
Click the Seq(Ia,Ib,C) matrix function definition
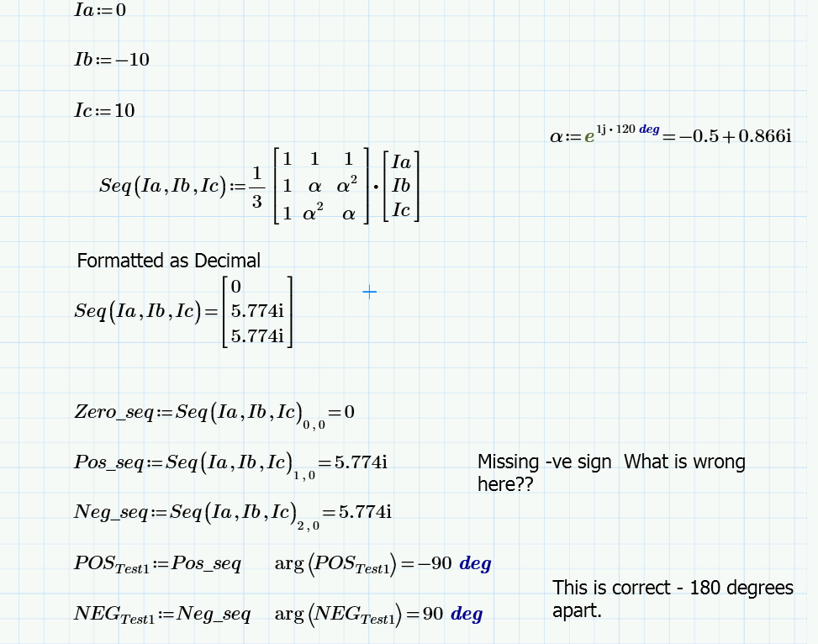tap(259, 186)
